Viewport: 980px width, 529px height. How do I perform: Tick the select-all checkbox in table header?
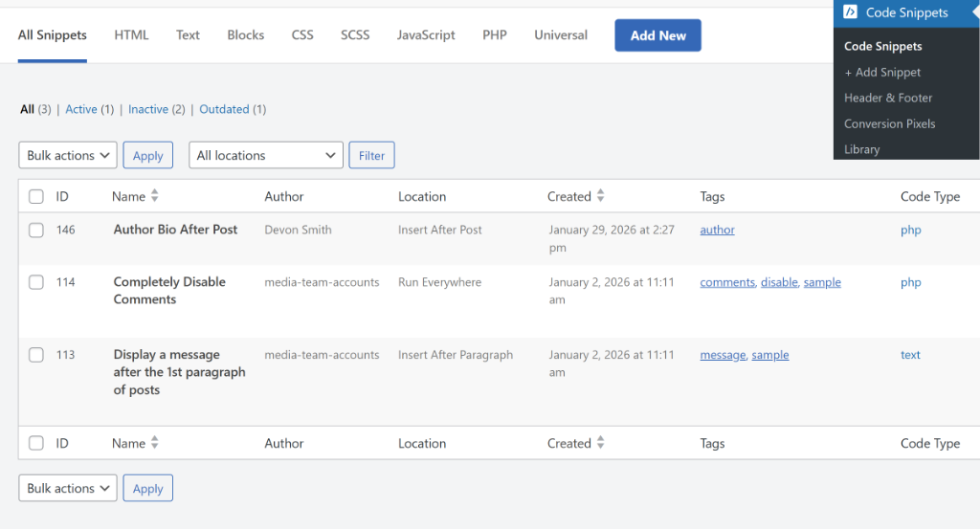tap(36, 197)
